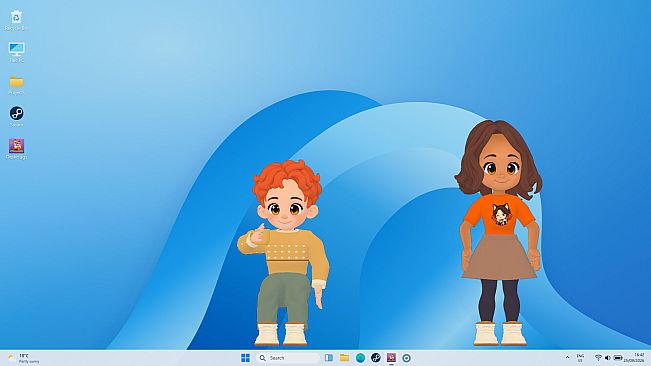651x366 pixels.
Task: Click the battery status icon
Action: [x=618, y=358]
